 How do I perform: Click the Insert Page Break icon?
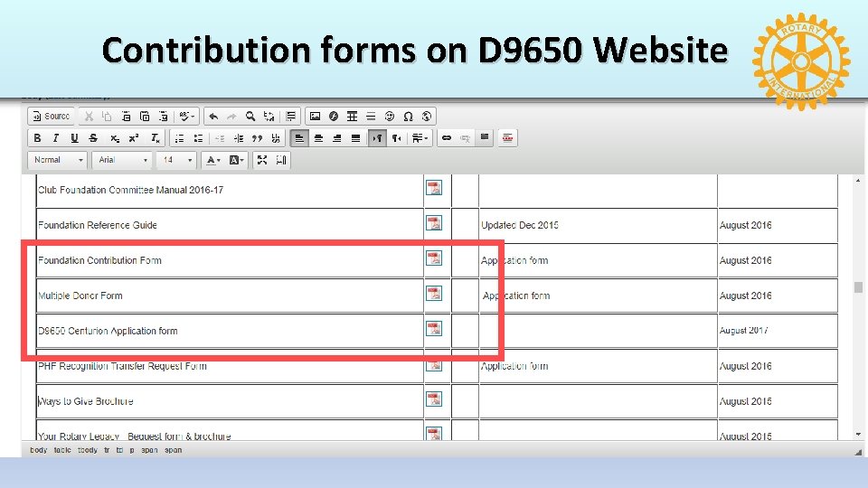[507, 137]
